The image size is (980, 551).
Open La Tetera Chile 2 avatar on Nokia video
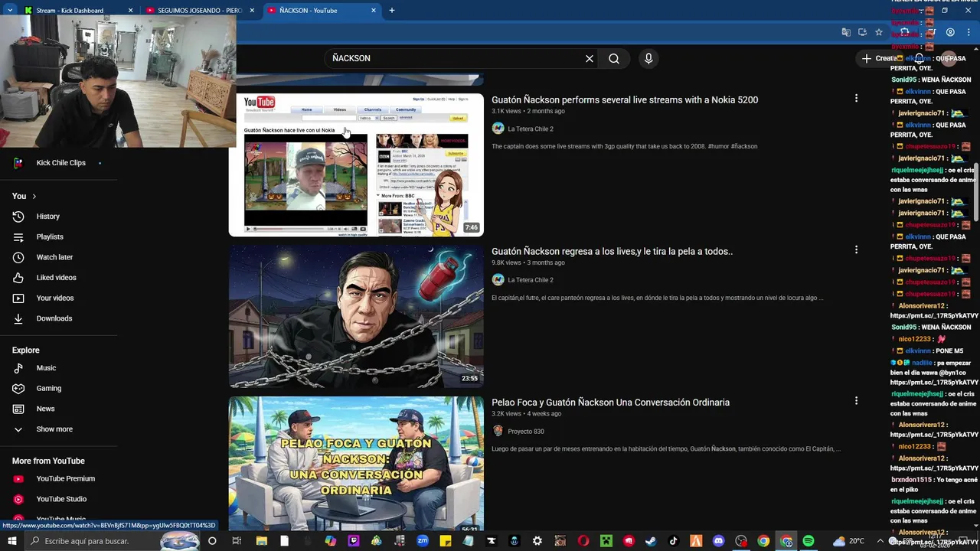coord(498,129)
